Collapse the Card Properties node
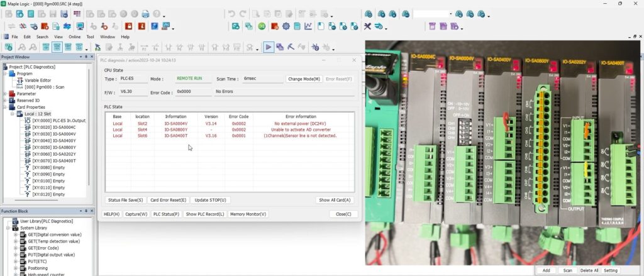The height and width of the screenshot is (276, 644). (x=5, y=108)
